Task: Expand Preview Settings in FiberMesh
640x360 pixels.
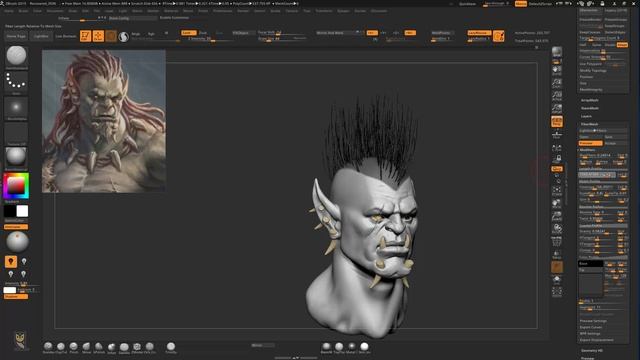Action: coord(593,321)
